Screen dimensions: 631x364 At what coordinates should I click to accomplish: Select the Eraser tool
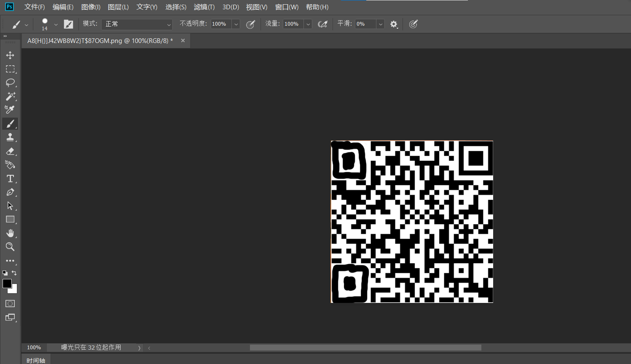[10, 151]
